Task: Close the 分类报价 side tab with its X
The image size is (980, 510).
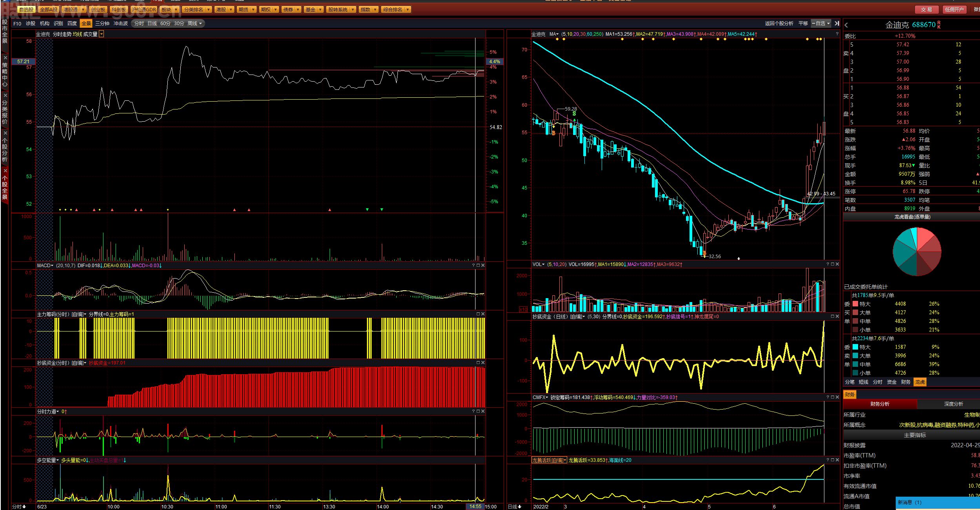Action: [5, 95]
